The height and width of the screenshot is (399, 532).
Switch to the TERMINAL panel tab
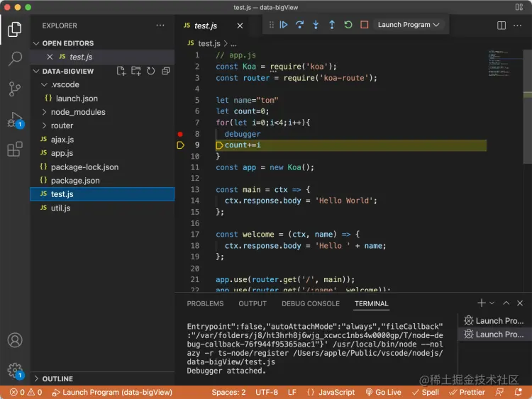point(372,303)
